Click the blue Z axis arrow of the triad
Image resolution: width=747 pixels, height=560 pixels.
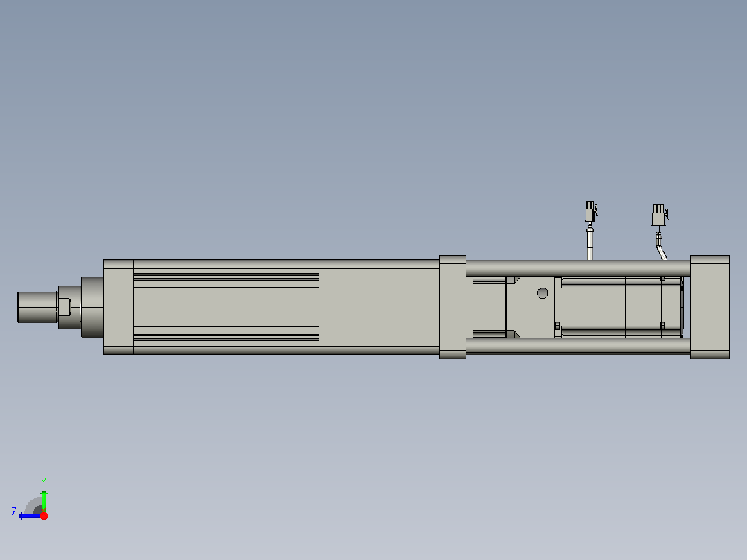tap(28, 516)
